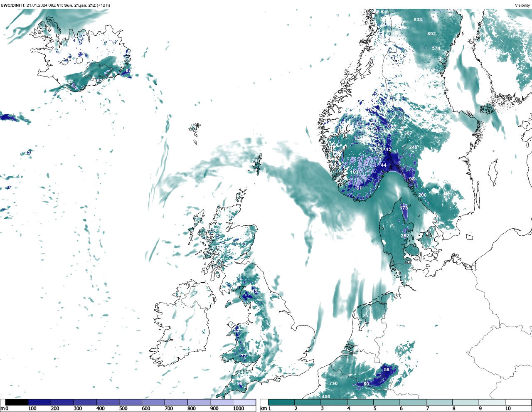The width and height of the screenshot is (532, 412).
Task: Click the '382' value over Iceland
Action: 69,81
